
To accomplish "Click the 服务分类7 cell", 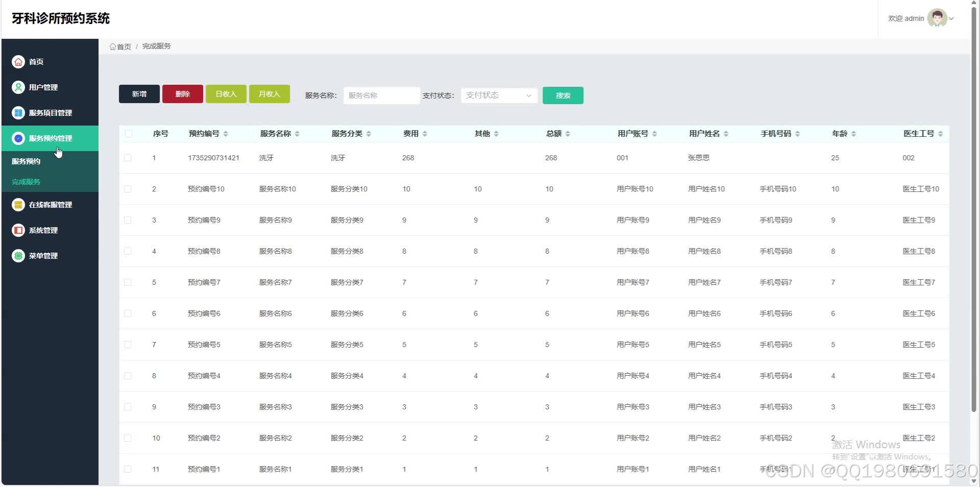I will click(347, 282).
